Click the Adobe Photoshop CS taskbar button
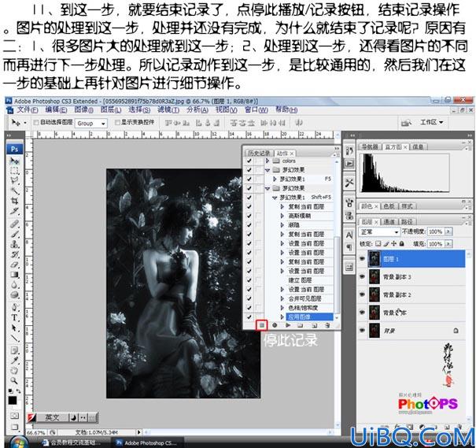The width and height of the screenshot is (476, 448). [149, 442]
